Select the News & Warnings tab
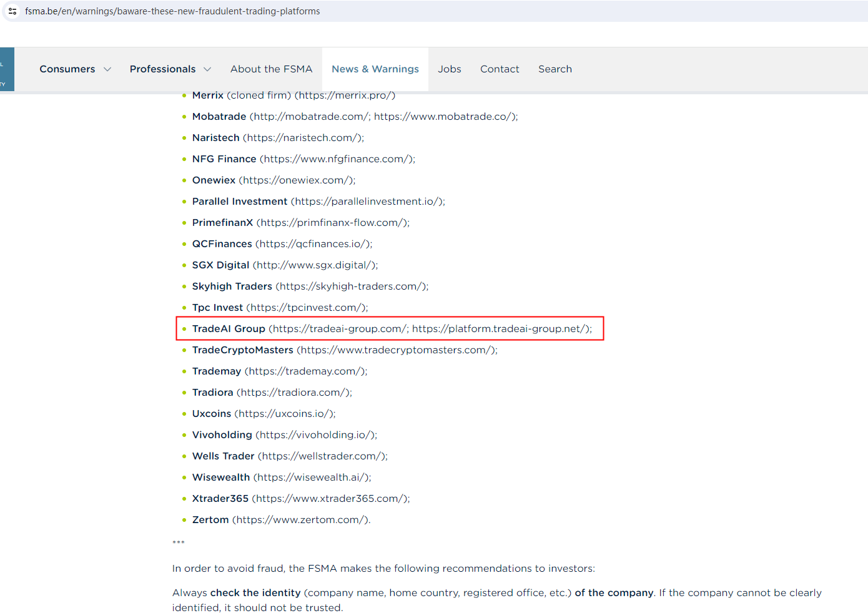 pos(375,69)
